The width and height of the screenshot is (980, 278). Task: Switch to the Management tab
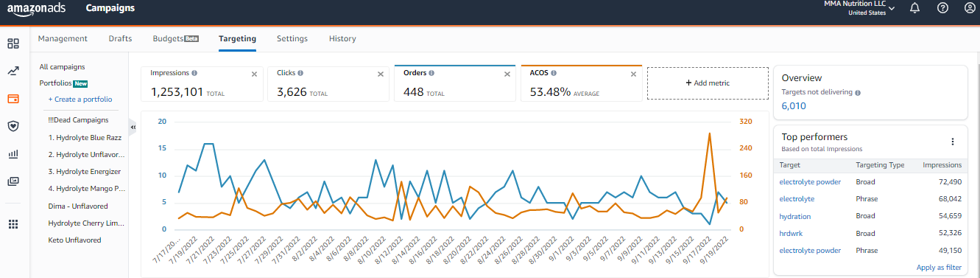(x=63, y=38)
